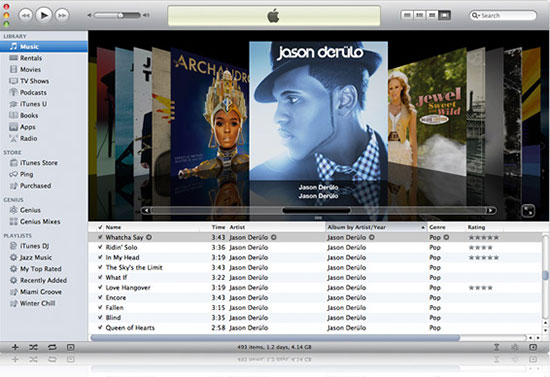Open the Music library
Viewport: 550px width, 377px height.
click(x=44, y=46)
